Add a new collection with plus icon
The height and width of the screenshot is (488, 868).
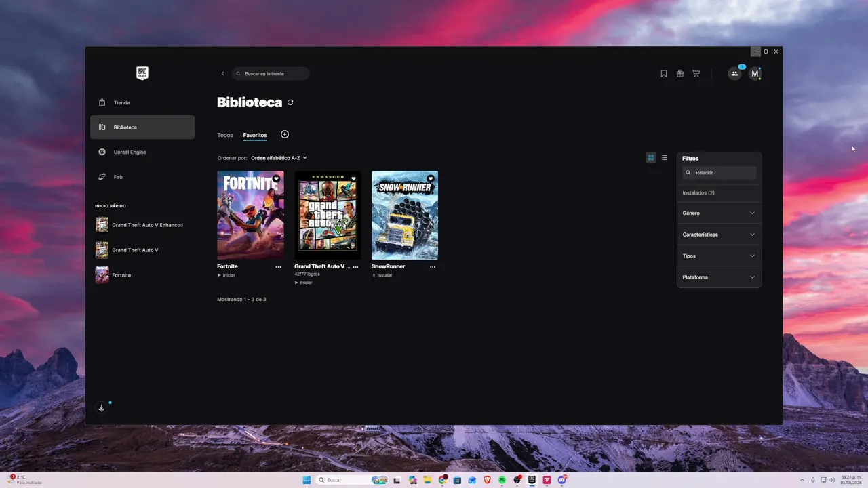(285, 134)
